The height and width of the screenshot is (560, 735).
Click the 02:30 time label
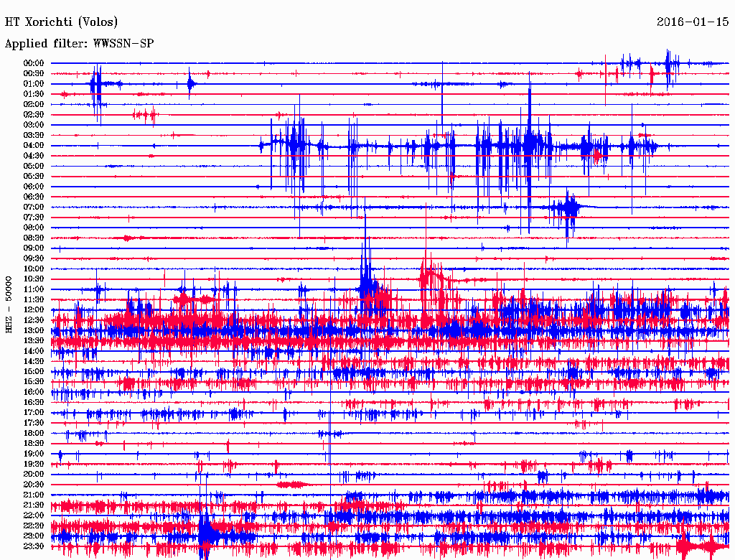pos(34,115)
